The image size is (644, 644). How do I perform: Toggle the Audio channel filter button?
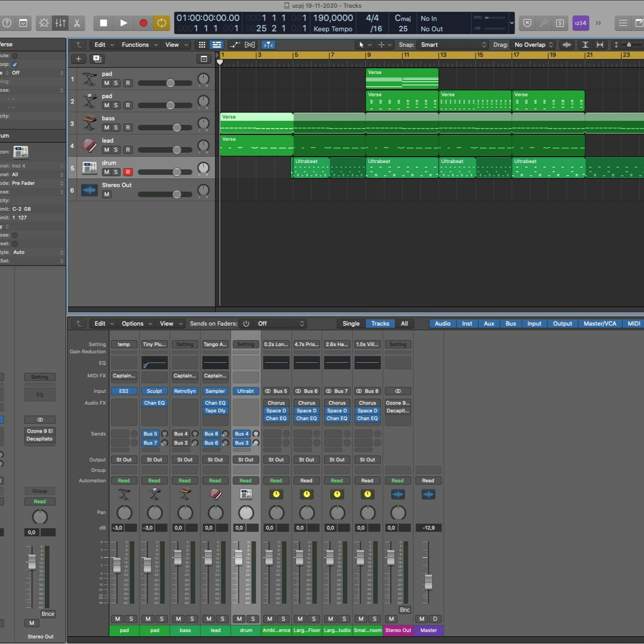pyautogui.click(x=443, y=324)
